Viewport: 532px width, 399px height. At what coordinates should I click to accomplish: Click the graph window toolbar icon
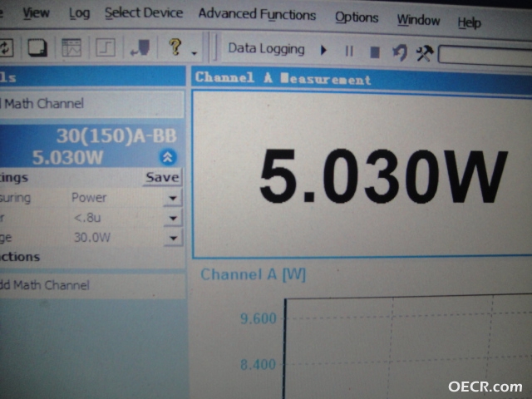tap(71, 47)
